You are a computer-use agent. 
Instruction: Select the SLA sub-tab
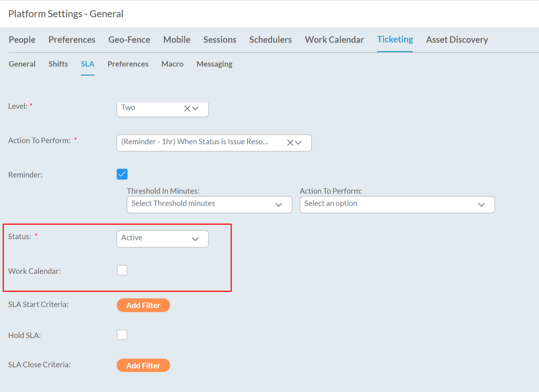click(x=87, y=64)
